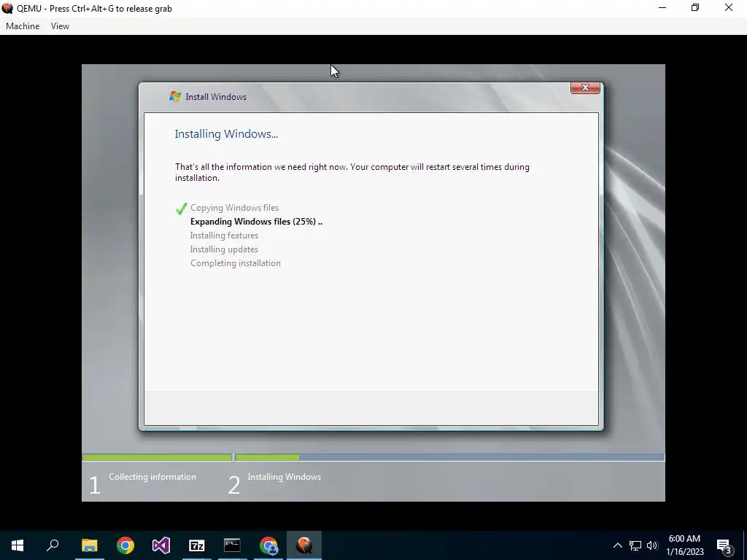This screenshot has height=560, width=747.
Task: Select the 'Installing features' step text
Action: click(224, 236)
